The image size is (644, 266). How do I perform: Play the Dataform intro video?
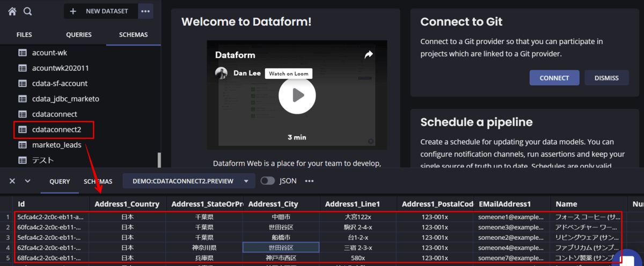click(298, 95)
